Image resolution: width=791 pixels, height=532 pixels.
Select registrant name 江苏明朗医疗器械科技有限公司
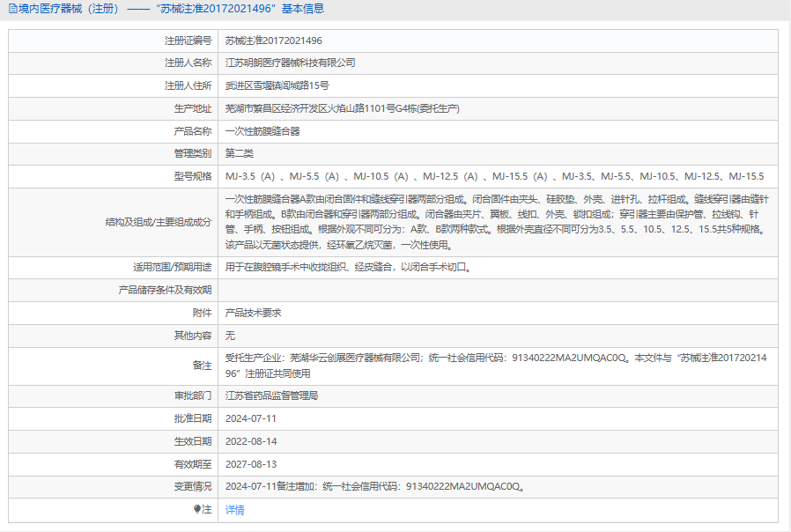(x=290, y=63)
